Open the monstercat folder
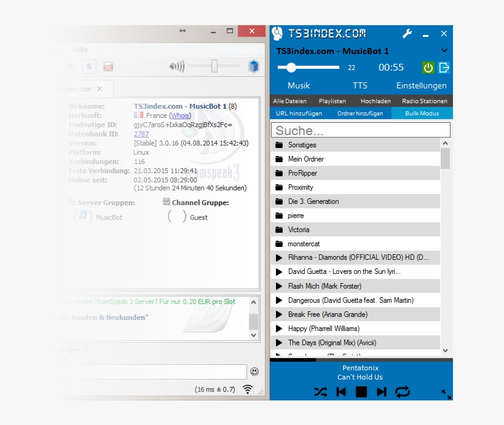 (x=355, y=244)
